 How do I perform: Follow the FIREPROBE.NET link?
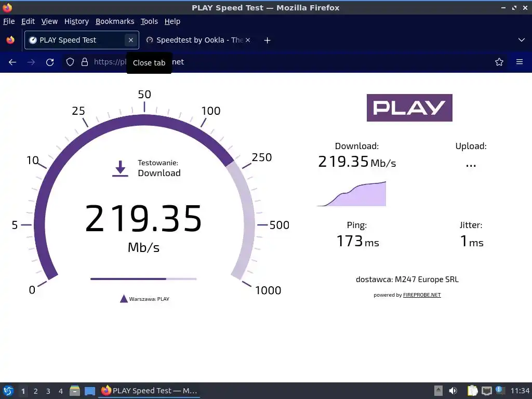pyautogui.click(x=422, y=295)
